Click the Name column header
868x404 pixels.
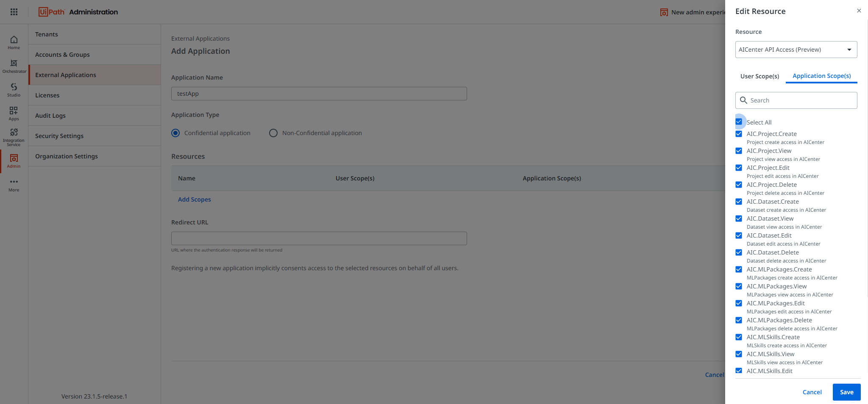(x=186, y=178)
